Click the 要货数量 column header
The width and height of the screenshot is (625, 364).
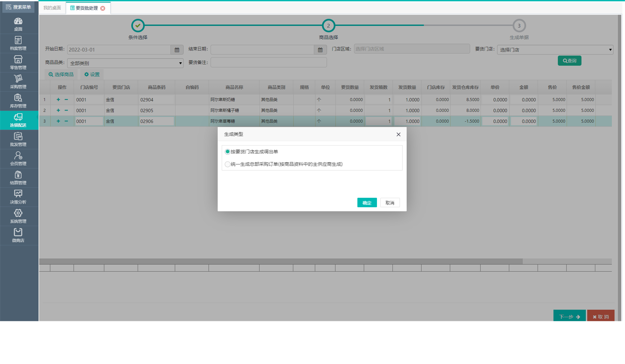coord(350,87)
